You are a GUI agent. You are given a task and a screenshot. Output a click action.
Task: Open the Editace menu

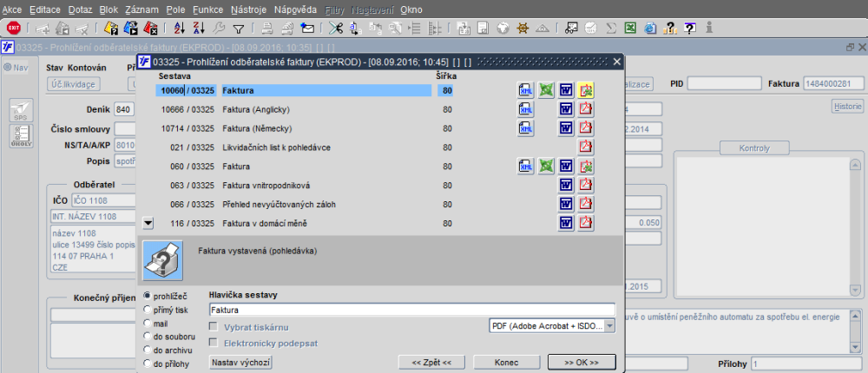pos(46,10)
